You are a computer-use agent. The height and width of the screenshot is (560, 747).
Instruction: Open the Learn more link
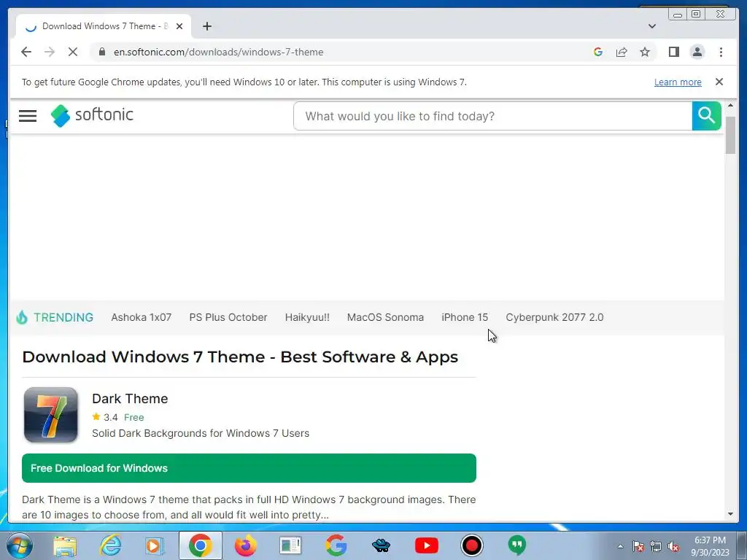(x=678, y=82)
